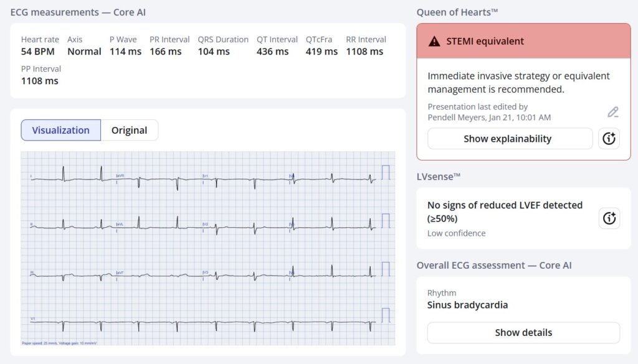Click the QTcFra 419 ms measurement
Viewport: 638px width, 364px height.
click(x=321, y=52)
